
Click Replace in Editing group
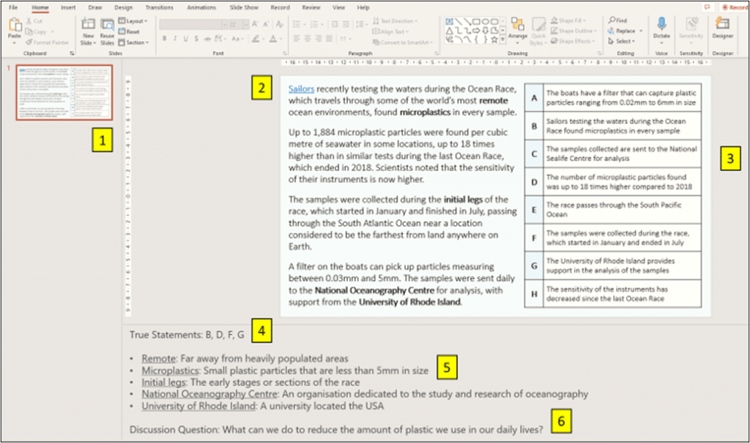(625, 31)
